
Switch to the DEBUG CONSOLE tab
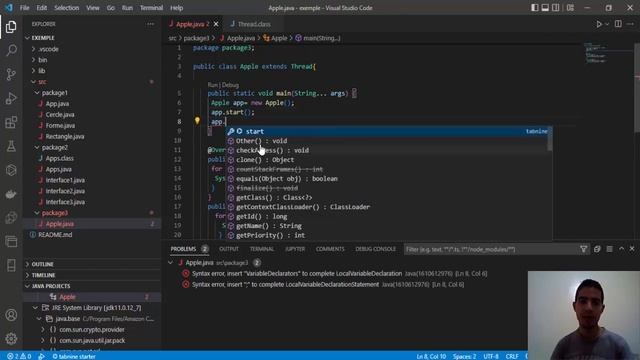(376, 249)
